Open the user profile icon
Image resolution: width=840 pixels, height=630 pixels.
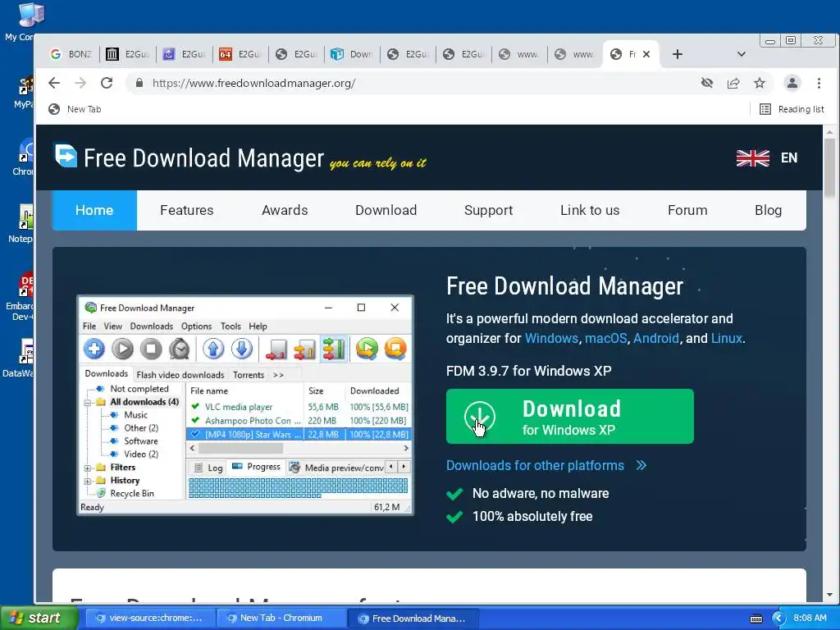792,83
